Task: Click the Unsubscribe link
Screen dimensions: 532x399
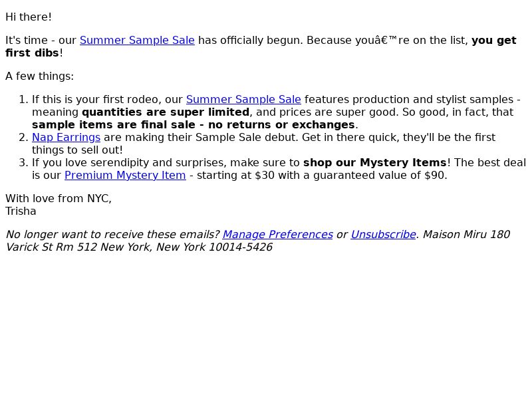Action: coord(383,235)
